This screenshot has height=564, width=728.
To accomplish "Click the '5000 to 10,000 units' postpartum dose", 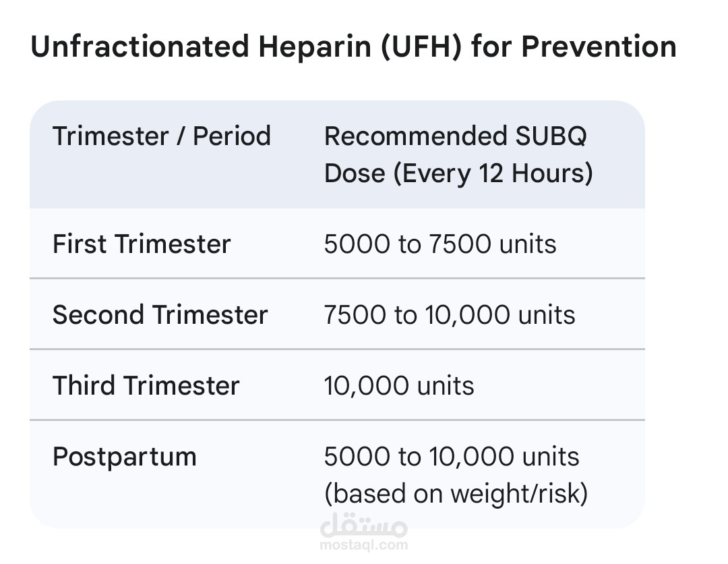I will point(451,457).
